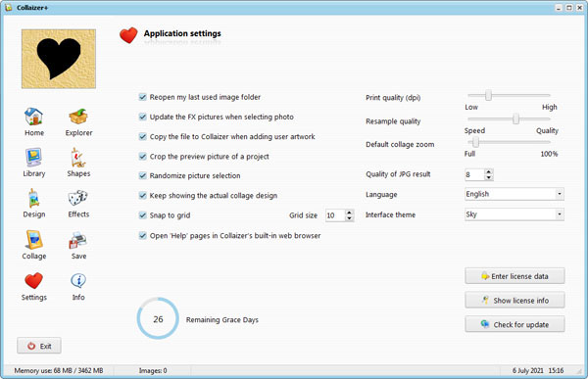Screen dimensions: 588x379
Task: Click the Application settings heading
Action: point(182,33)
